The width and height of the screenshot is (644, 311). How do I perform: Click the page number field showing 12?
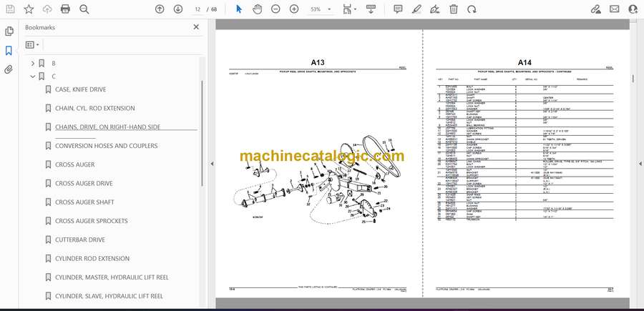point(198,9)
